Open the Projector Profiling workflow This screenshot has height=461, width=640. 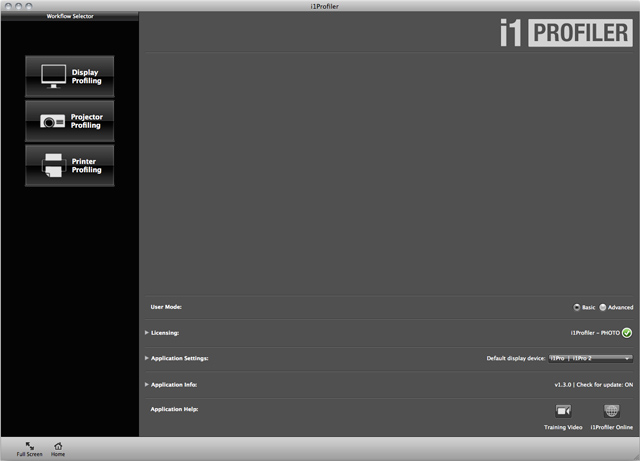(x=70, y=121)
